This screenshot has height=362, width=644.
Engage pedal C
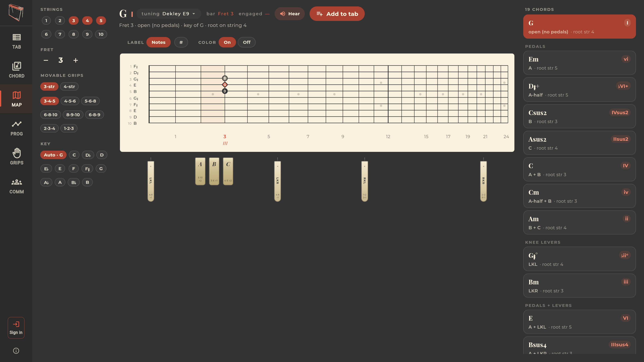point(228,171)
